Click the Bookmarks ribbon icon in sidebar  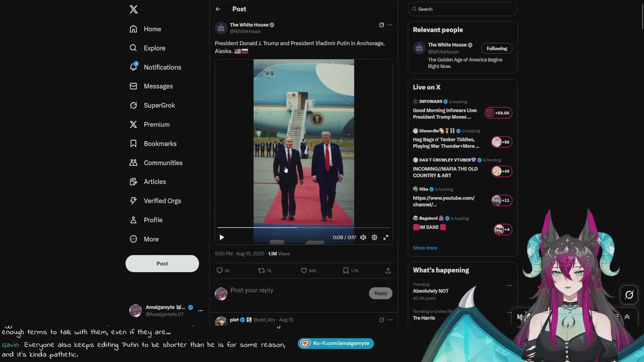click(133, 144)
